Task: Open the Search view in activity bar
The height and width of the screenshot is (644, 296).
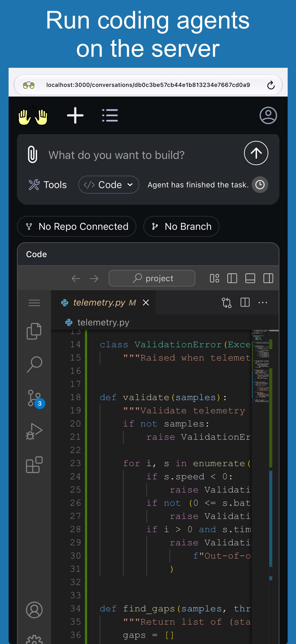Action: pos(34,364)
